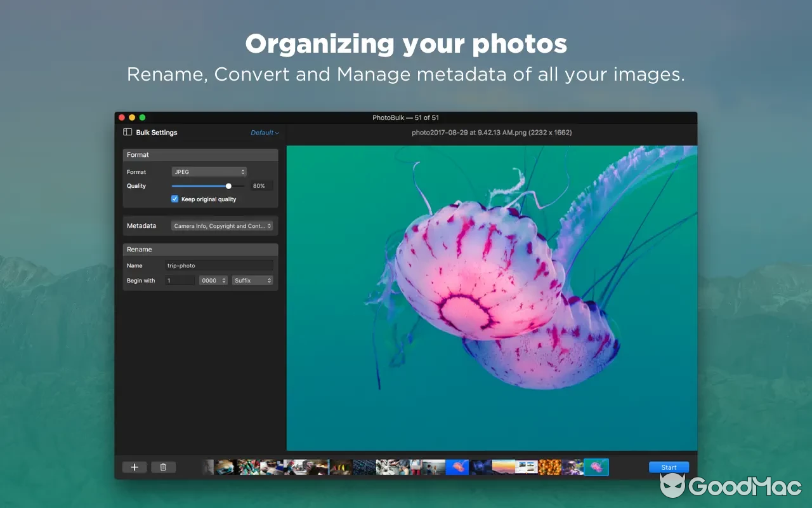812x508 pixels.
Task: Edit the trip-photo name field
Action: pos(219,265)
